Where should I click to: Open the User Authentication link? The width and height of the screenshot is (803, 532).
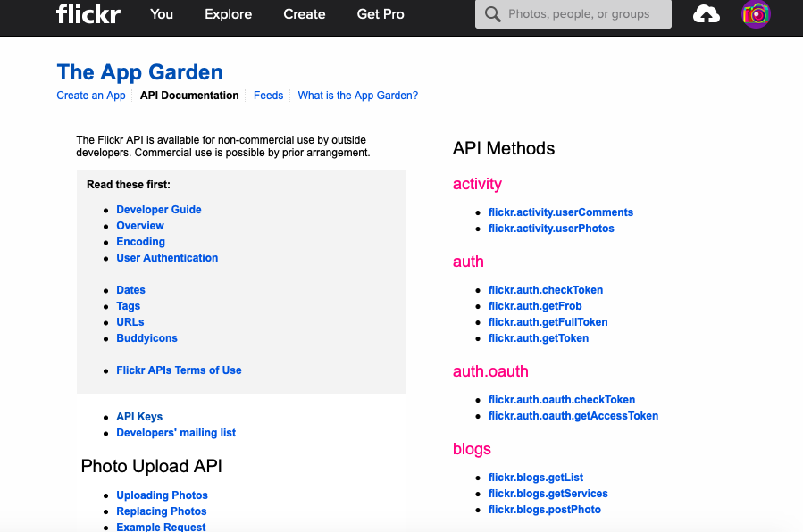(x=167, y=258)
